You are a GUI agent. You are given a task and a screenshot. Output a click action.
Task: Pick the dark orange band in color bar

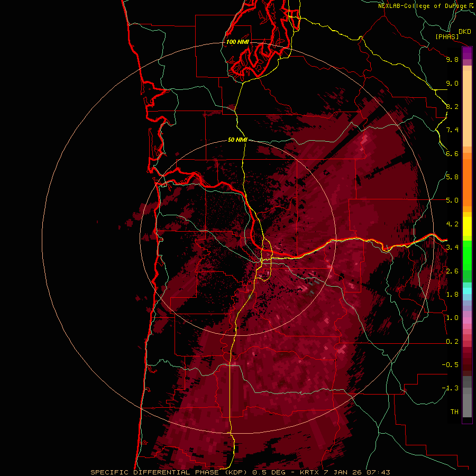pos(467,182)
